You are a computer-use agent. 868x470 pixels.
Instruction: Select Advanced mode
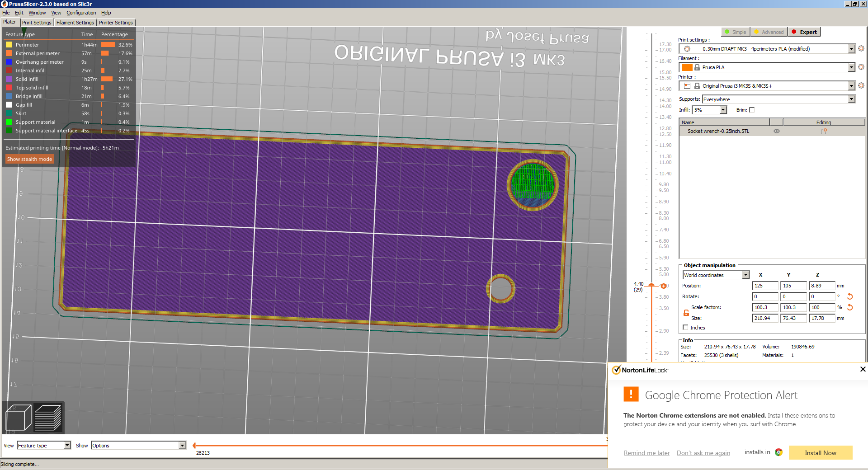(x=769, y=32)
